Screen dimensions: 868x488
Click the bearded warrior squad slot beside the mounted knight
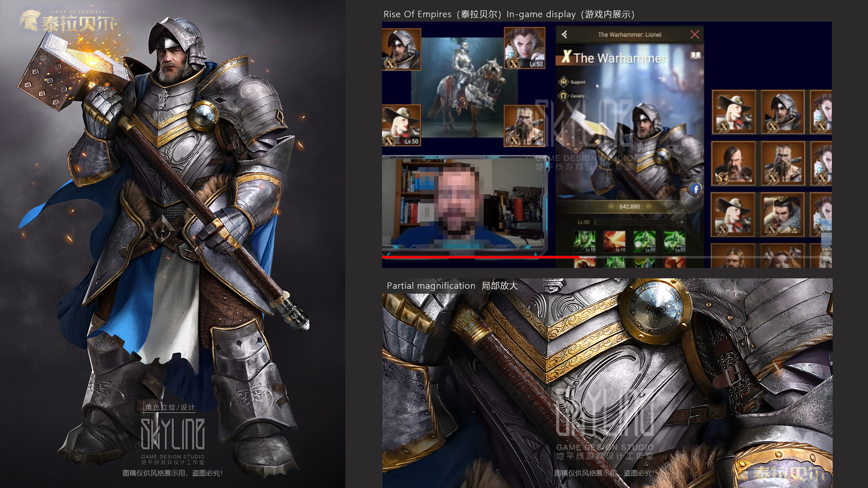524,126
